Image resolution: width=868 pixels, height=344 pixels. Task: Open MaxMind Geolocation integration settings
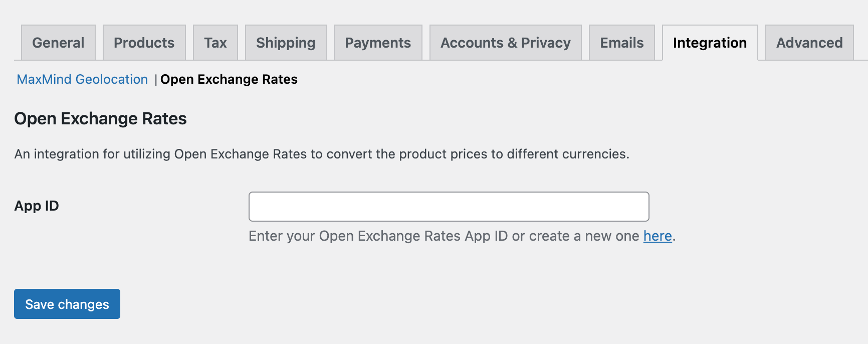pos(82,79)
